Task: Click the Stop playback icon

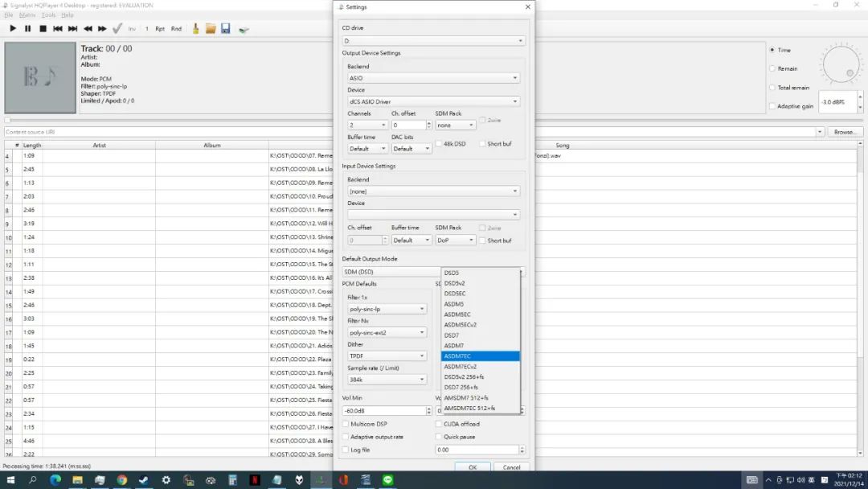Action: pyautogui.click(x=43, y=29)
